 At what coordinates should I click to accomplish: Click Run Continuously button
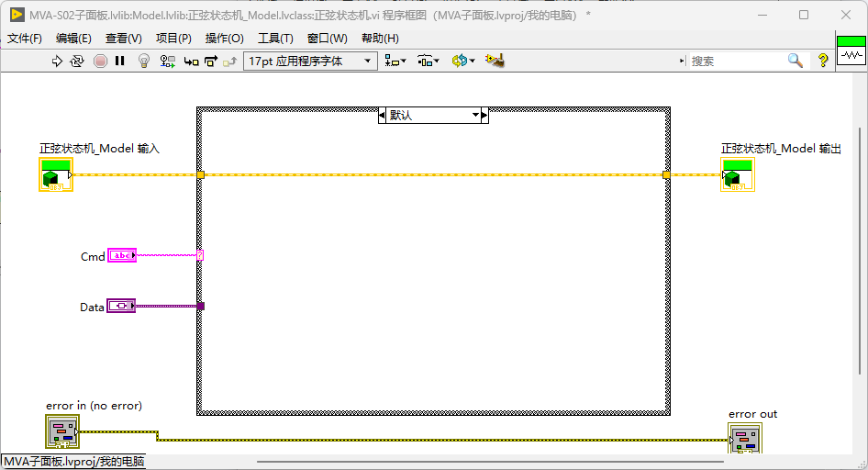pos(77,61)
